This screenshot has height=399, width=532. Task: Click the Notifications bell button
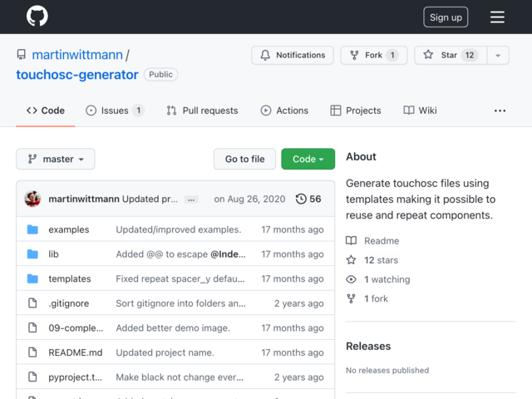[293, 55]
